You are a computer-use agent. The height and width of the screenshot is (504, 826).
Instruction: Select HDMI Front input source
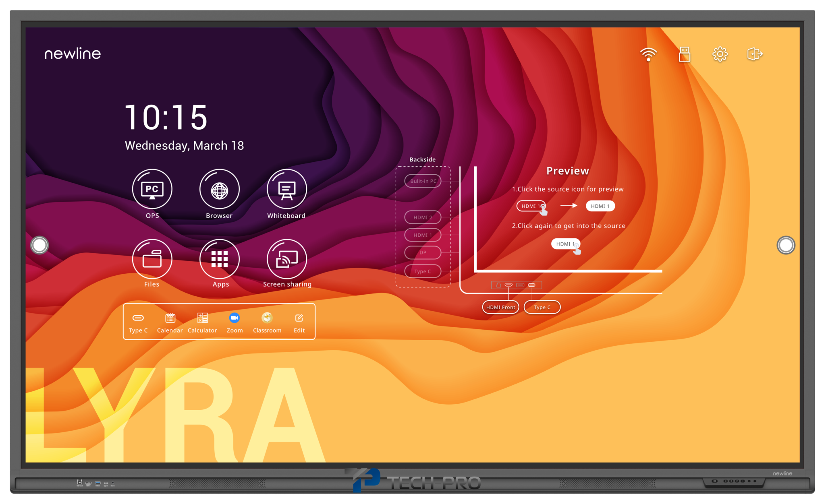(497, 307)
